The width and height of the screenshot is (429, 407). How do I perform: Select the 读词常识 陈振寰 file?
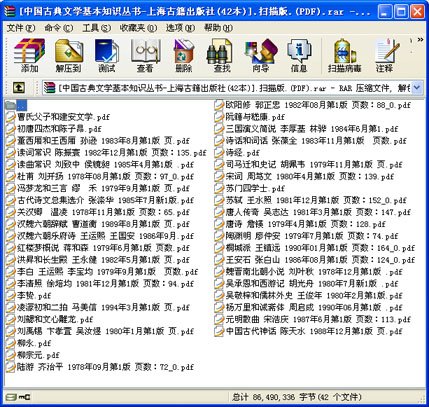click(x=106, y=153)
